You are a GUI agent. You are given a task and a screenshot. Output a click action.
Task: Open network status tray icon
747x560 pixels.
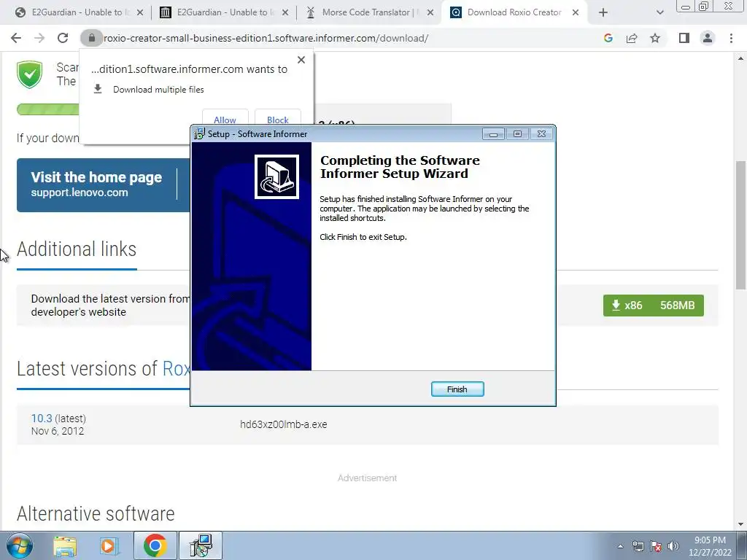[x=638, y=546]
